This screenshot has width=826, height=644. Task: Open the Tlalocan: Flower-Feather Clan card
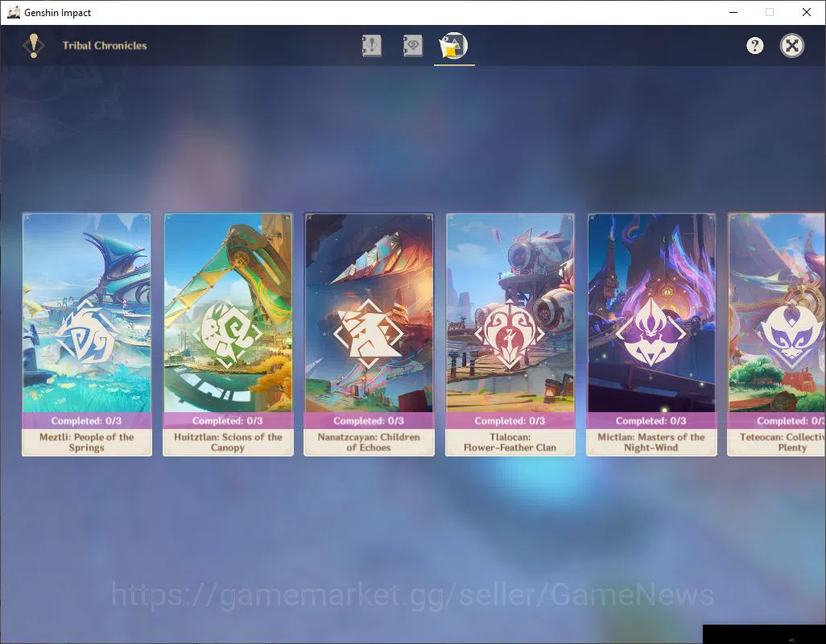[510, 334]
